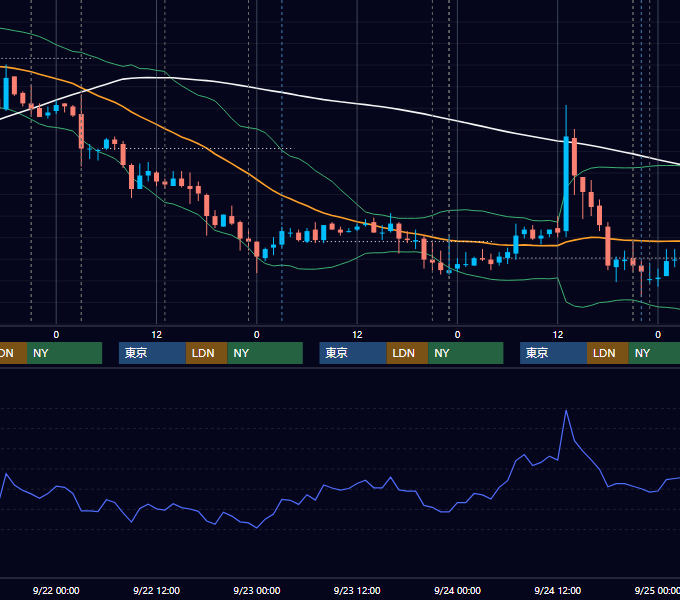
Task: Select the 東京 session block above 9/22 12:00
Action: point(152,353)
